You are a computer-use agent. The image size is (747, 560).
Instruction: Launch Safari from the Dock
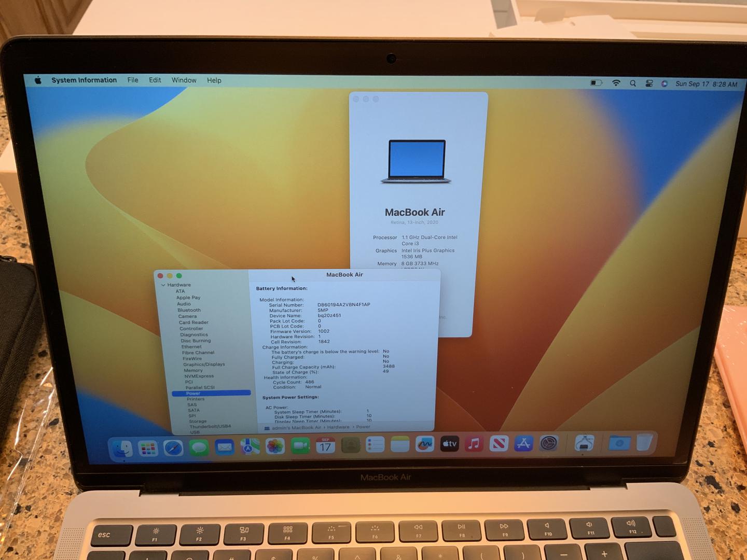pos(173,448)
